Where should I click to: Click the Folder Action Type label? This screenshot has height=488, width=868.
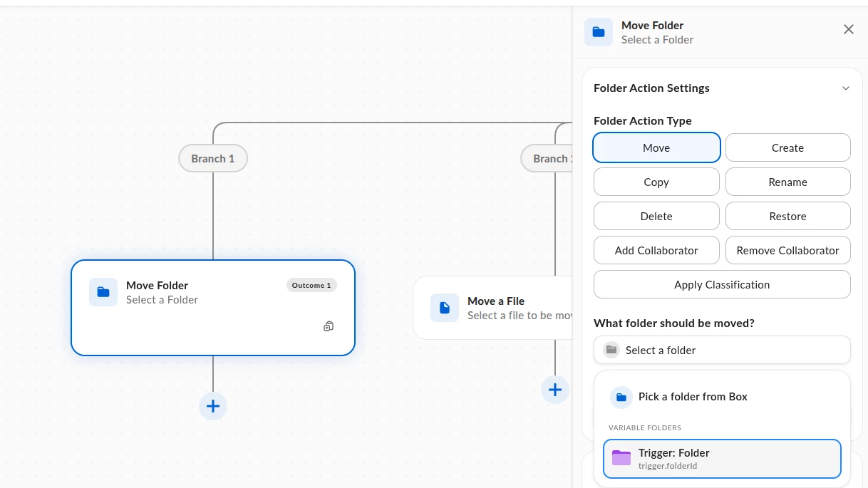[643, 120]
